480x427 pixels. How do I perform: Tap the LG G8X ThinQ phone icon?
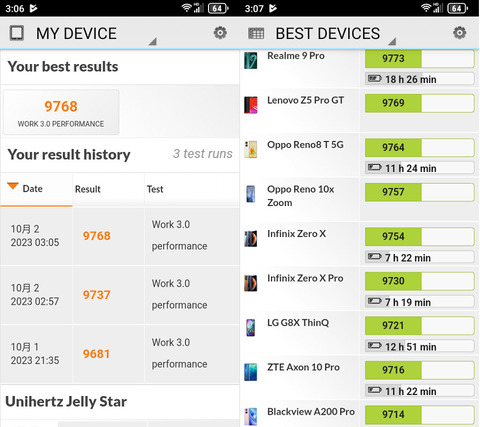(x=250, y=327)
